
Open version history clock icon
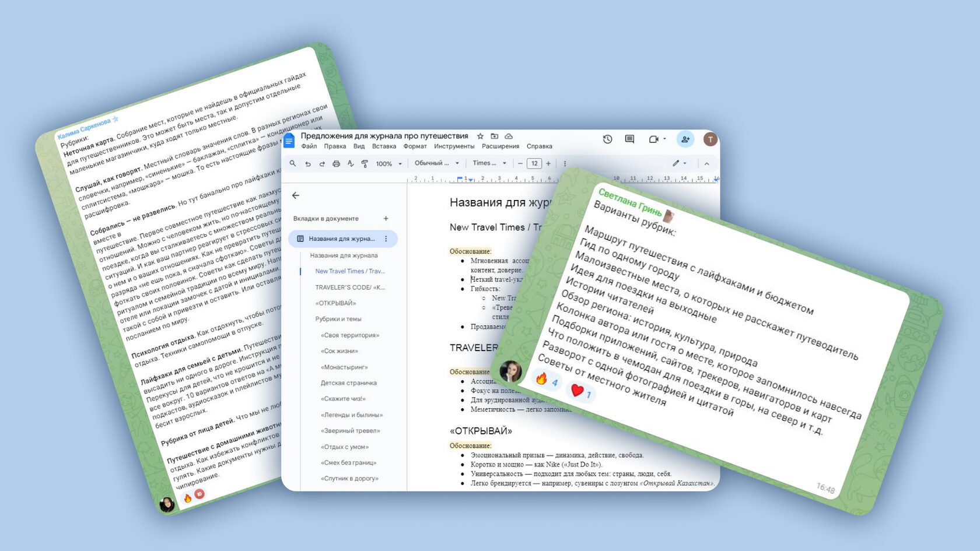[607, 139]
